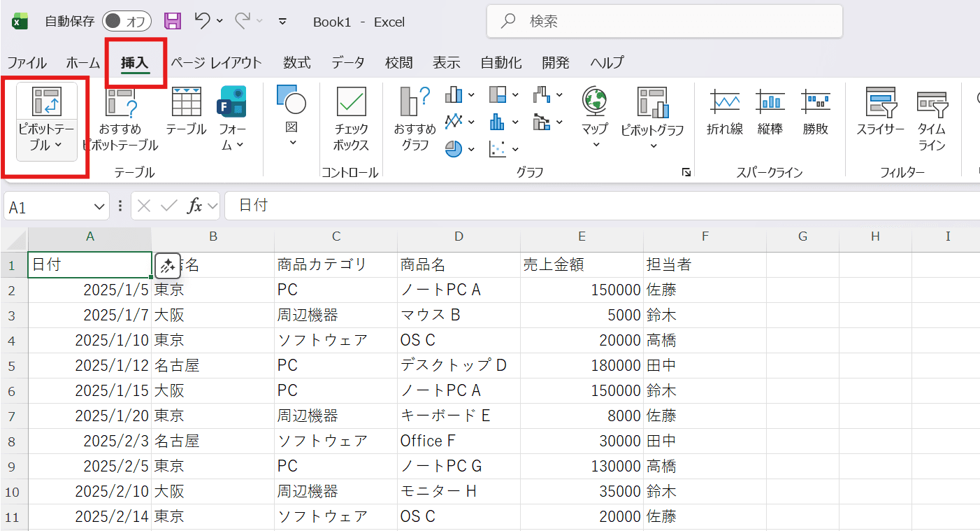Open the Charts group dialog launcher
The height and width of the screenshot is (531, 980).
[686, 173]
